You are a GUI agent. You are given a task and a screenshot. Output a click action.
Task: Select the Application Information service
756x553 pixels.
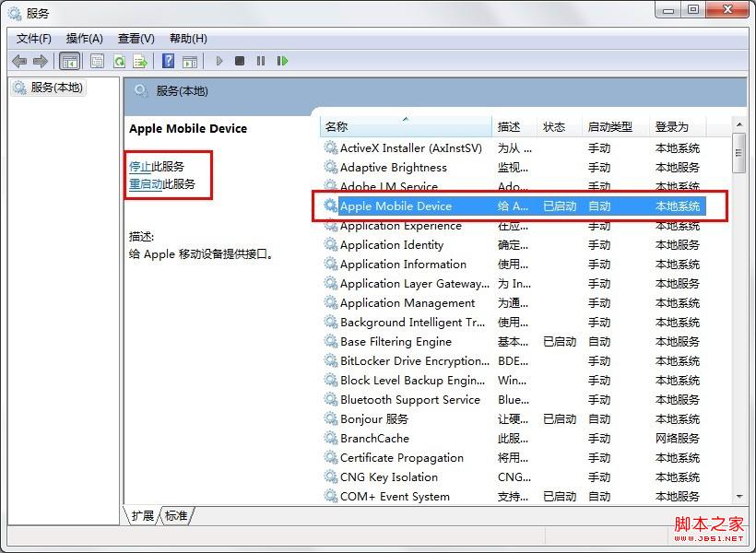[x=513, y=264]
